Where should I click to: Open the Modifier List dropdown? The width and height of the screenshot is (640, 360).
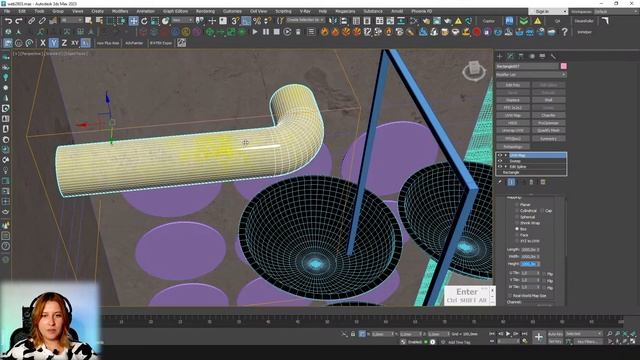click(x=531, y=75)
